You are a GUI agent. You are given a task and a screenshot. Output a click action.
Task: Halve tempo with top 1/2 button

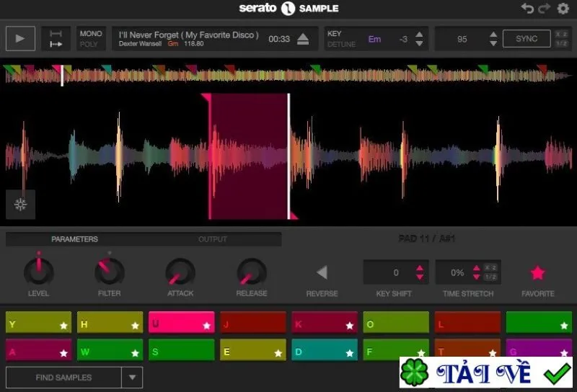[562, 43]
